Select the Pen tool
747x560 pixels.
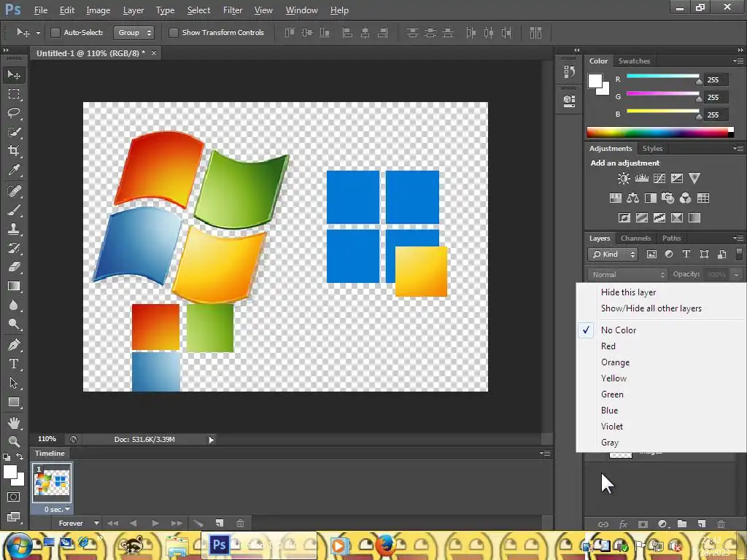[14, 344]
